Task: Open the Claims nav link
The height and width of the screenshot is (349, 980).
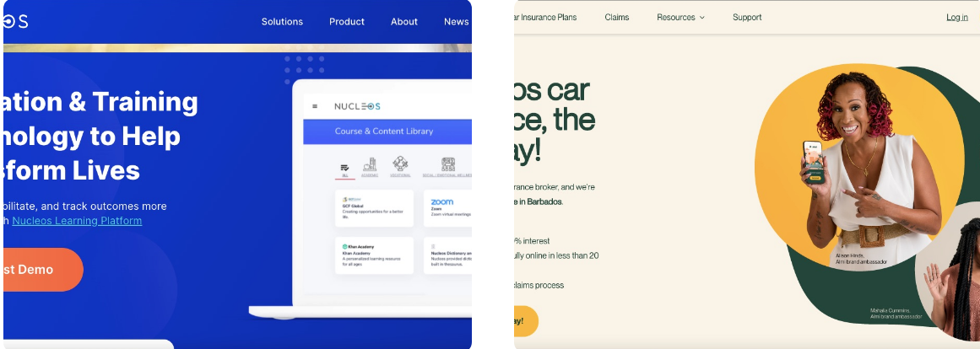Action: point(617,18)
